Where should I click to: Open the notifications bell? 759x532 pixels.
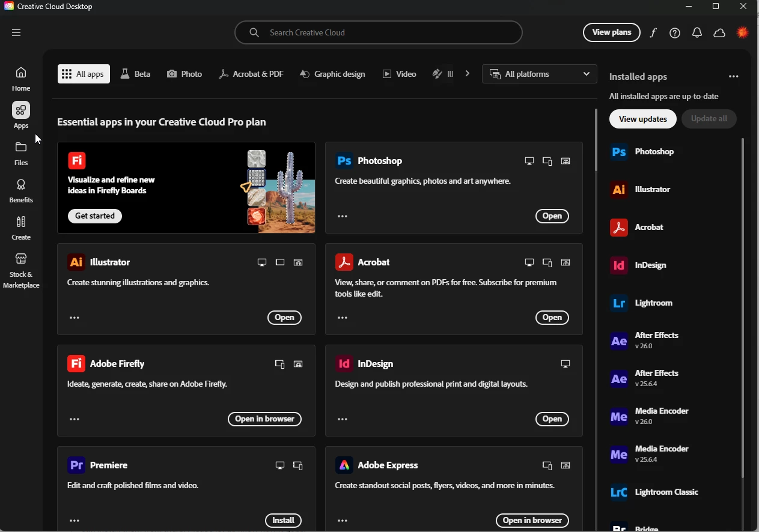pos(697,33)
